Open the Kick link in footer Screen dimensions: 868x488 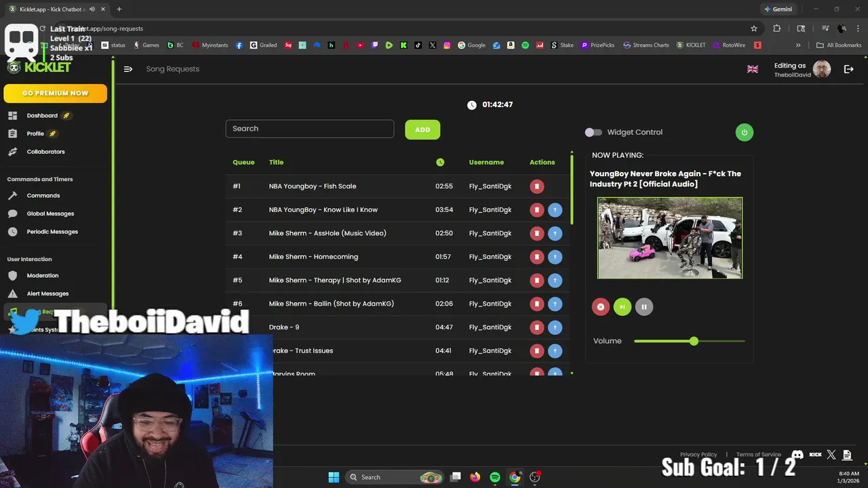click(x=816, y=455)
